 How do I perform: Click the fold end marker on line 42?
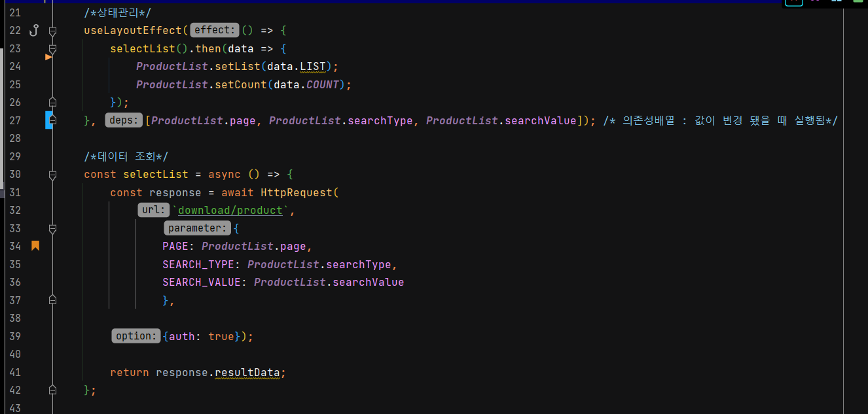pyautogui.click(x=53, y=390)
